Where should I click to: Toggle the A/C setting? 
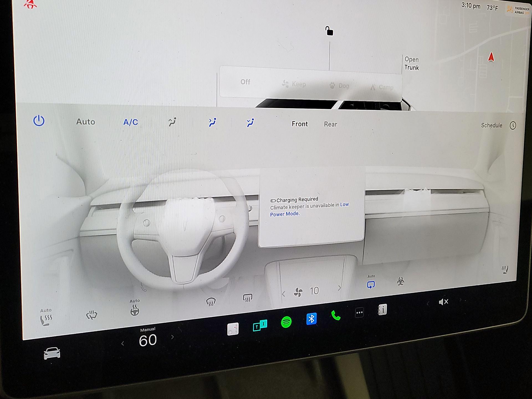click(131, 122)
